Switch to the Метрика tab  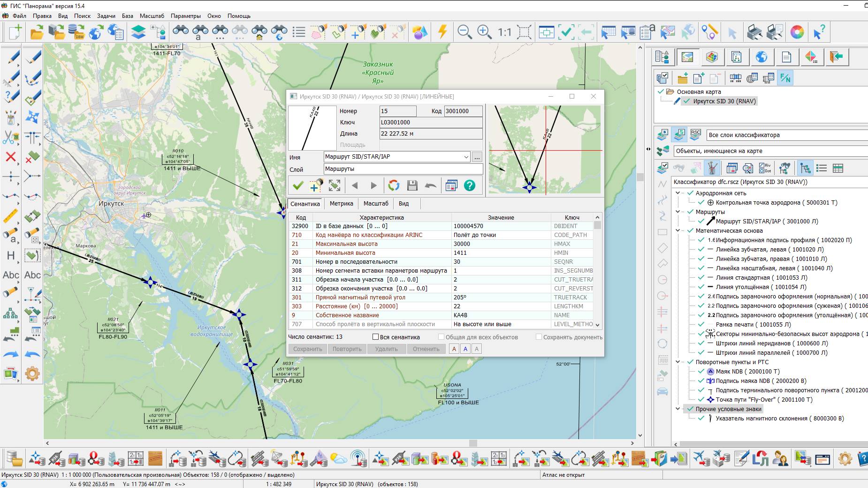pos(341,204)
